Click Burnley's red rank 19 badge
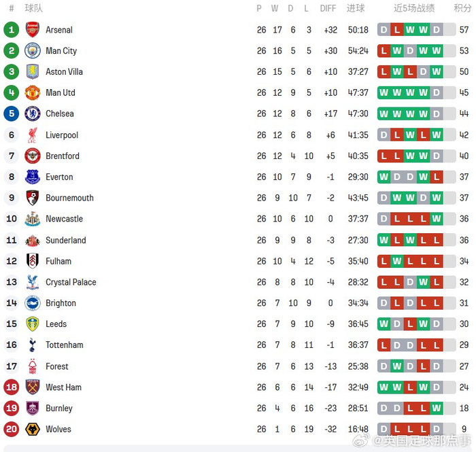The height and width of the screenshot is (452, 476). pos(11,408)
